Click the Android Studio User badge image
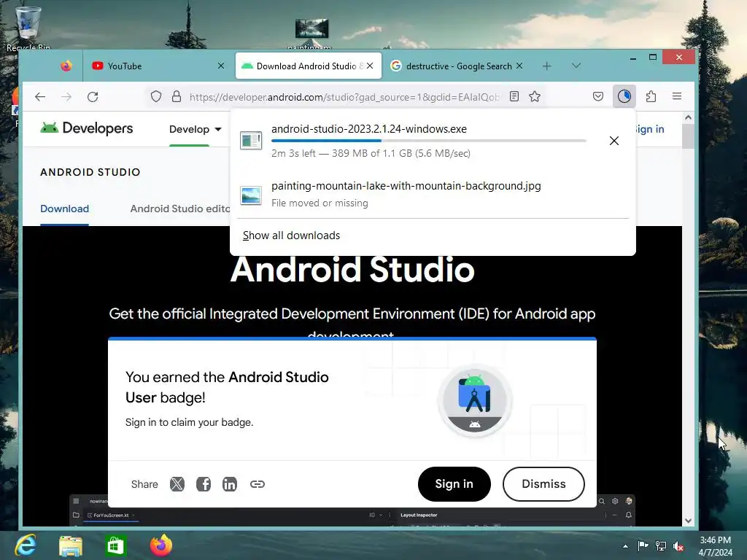This screenshot has width=747, height=560. click(x=475, y=401)
